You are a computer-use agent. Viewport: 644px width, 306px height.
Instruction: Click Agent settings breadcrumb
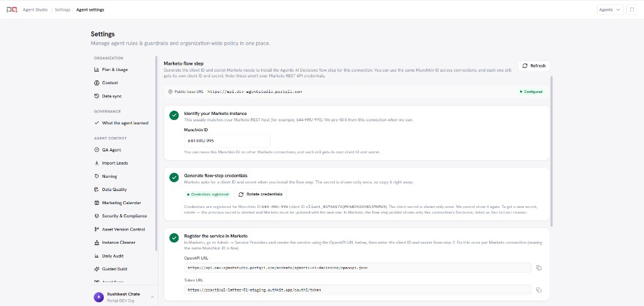click(90, 10)
